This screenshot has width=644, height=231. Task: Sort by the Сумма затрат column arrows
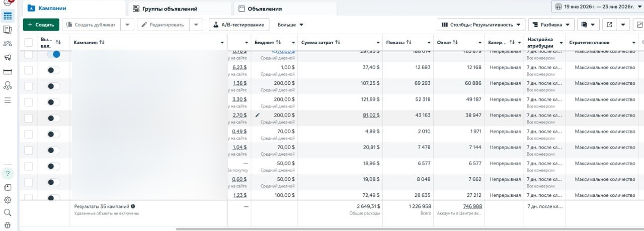coord(338,43)
